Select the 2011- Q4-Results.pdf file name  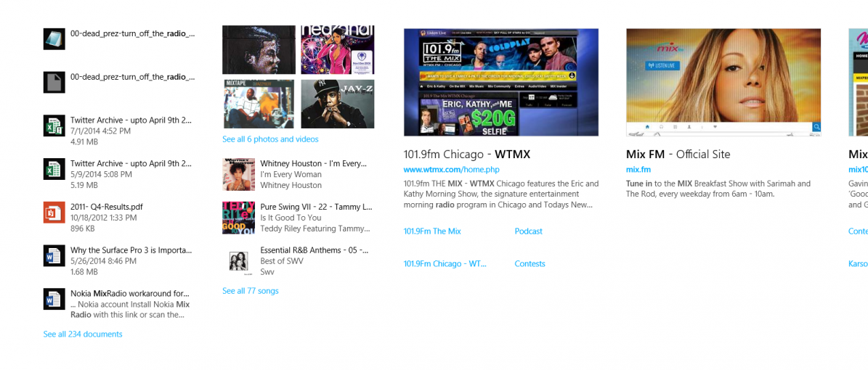tap(106, 207)
